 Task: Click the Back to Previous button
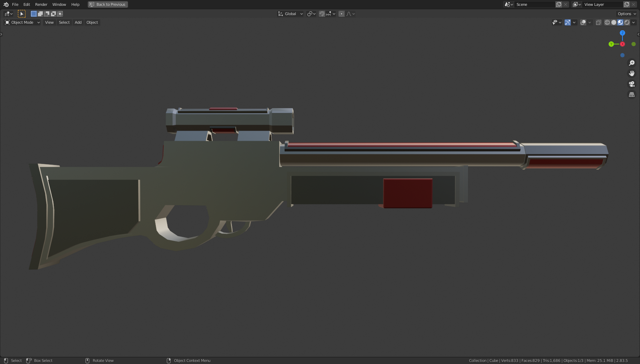pos(108,4)
